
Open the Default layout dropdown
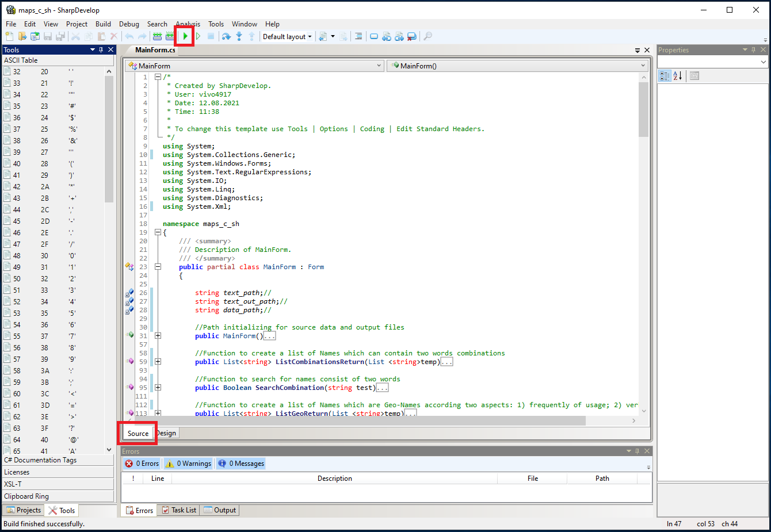click(287, 36)
